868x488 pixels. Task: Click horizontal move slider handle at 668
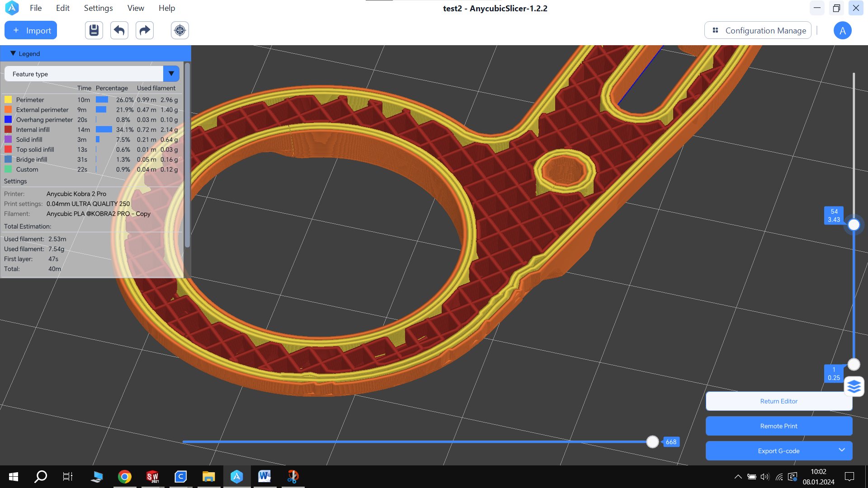click(x=652, y=442)
